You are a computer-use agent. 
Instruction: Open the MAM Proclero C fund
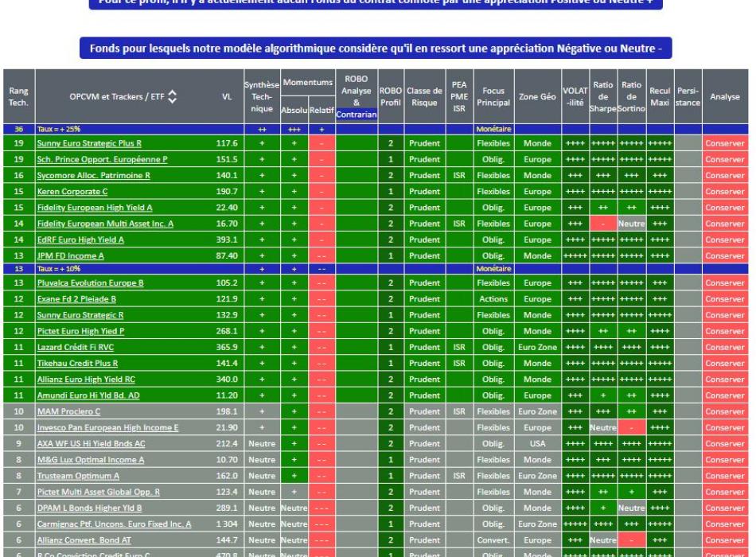[68, 411]
